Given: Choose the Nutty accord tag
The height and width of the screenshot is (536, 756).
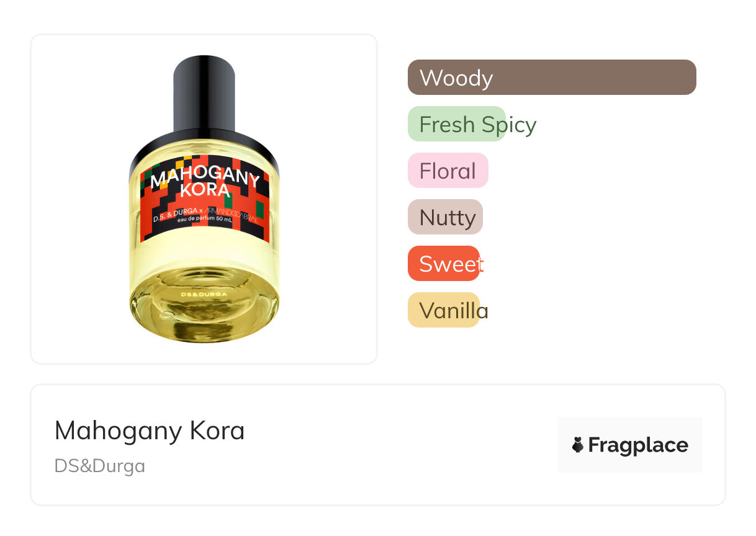Looking at the screenshot, I should (x=445, y=217).
